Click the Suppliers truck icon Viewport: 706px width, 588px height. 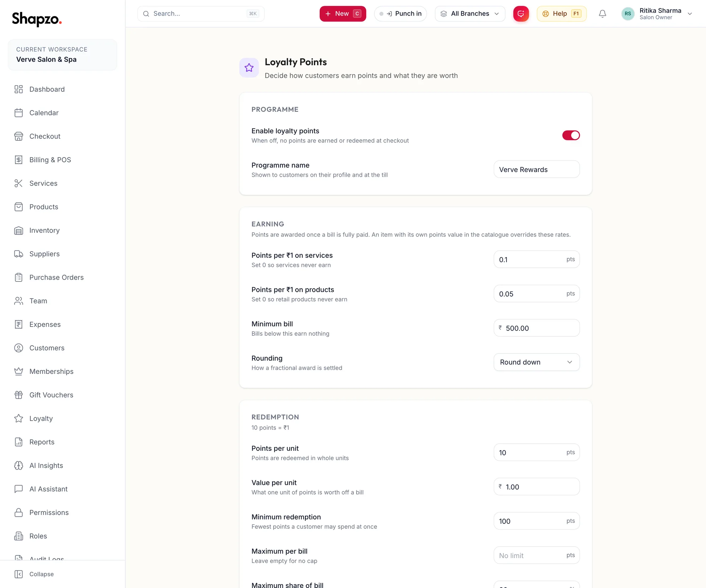(19, 254)
